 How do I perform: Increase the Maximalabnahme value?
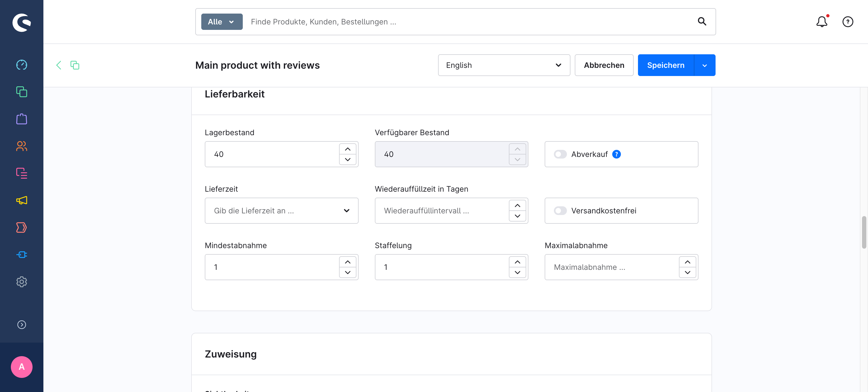pos(687,262)
